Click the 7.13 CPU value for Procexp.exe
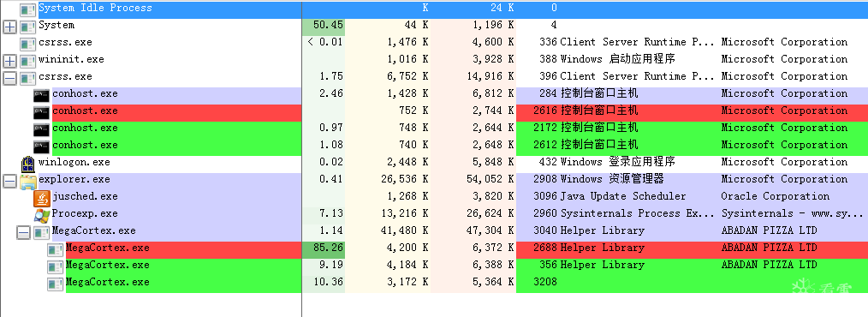The width and height of the screenshot is (868, 317). (x=331, y=213)
